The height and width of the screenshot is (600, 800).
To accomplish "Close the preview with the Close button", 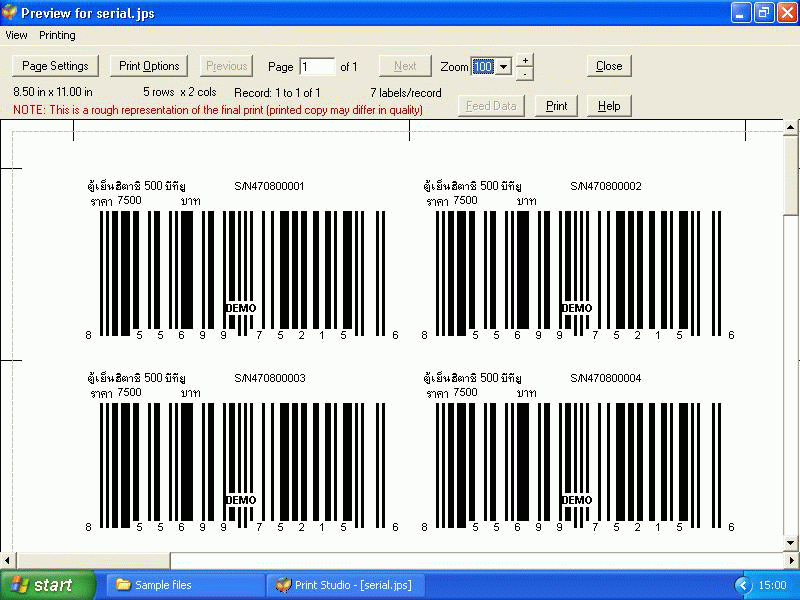I will (x=609, y=66).
